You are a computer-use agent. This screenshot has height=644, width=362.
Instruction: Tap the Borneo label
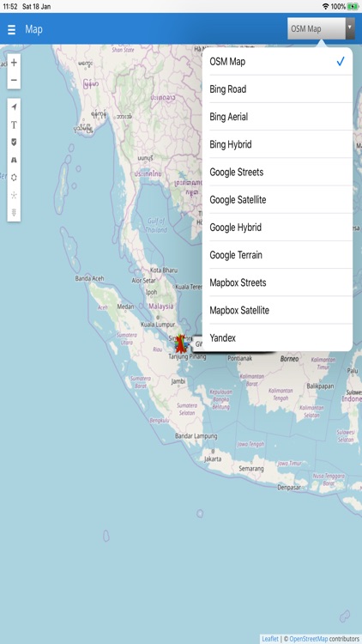[x=289, y=359]
